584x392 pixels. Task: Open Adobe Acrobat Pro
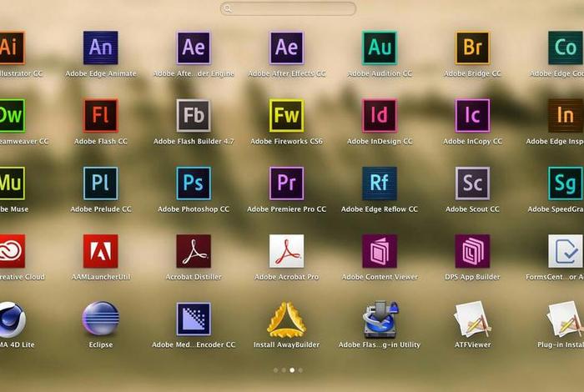pyautogui.click(x=286, y=251)
